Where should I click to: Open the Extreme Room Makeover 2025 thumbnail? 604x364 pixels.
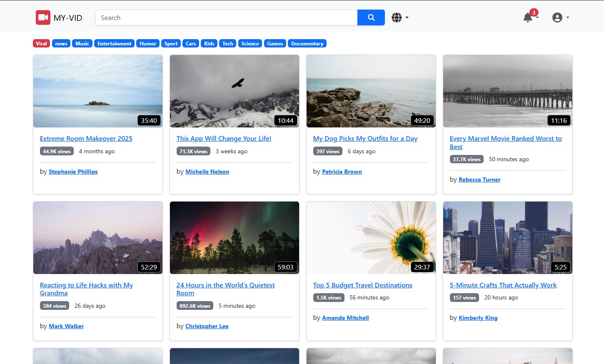(x=98, y=91)
